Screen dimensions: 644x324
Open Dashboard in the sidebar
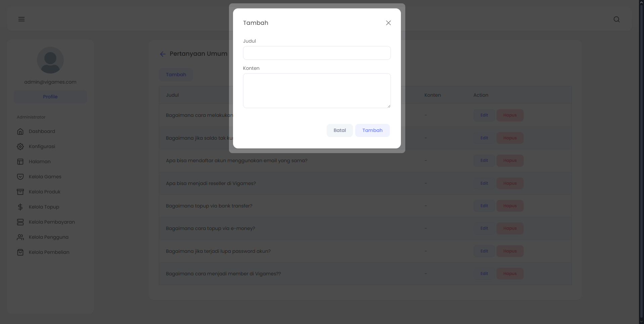click(42, 131)
